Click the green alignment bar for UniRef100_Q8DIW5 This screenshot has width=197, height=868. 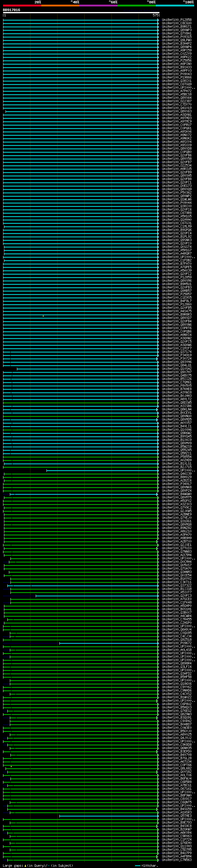click(81, 403)
